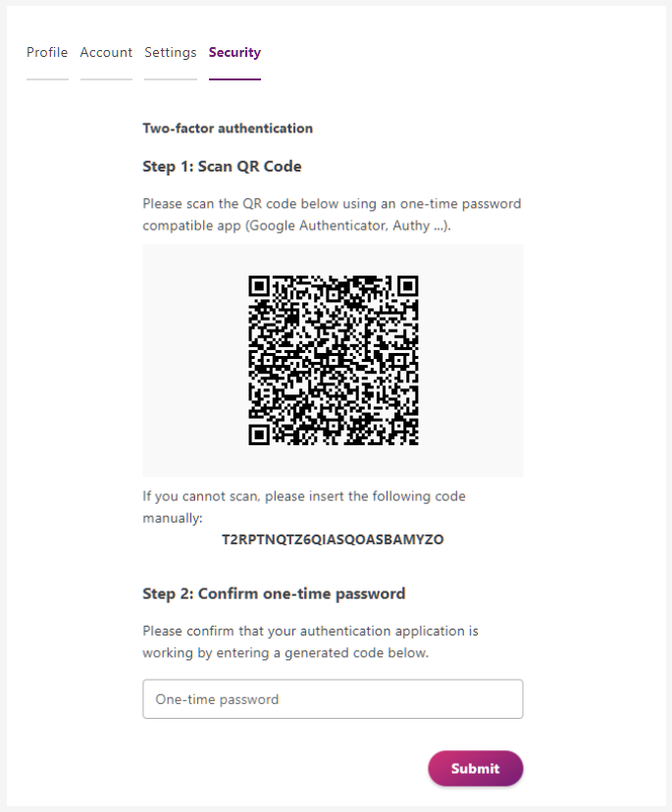Click the QR code's top-left finder square

(260, 287)
